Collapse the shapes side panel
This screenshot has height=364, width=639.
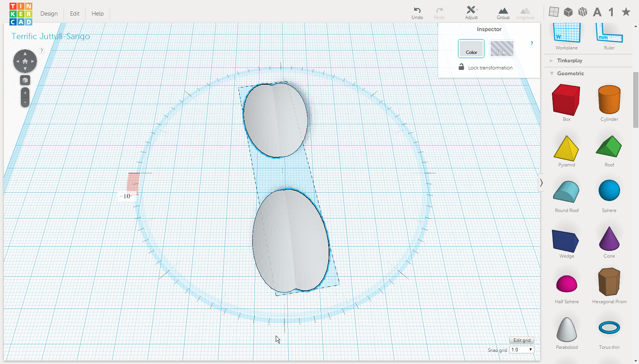541,183
